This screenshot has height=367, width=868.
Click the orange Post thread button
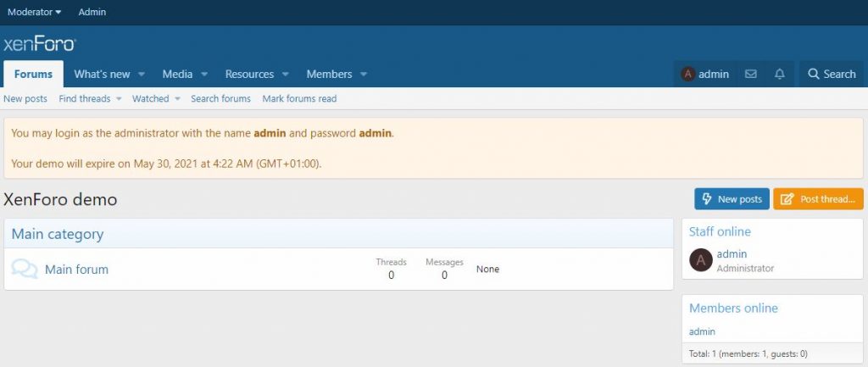click(x=818, y=198)
